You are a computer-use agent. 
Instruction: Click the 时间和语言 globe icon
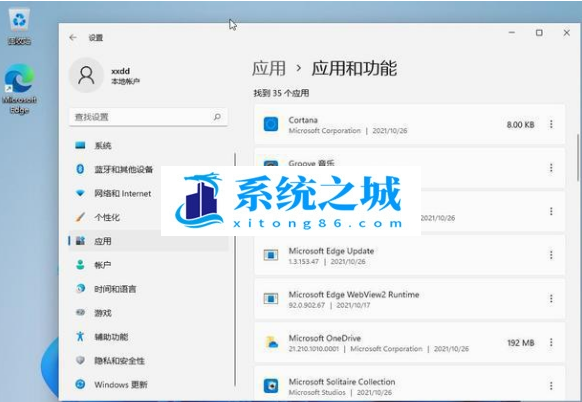(x=80, y=288)
